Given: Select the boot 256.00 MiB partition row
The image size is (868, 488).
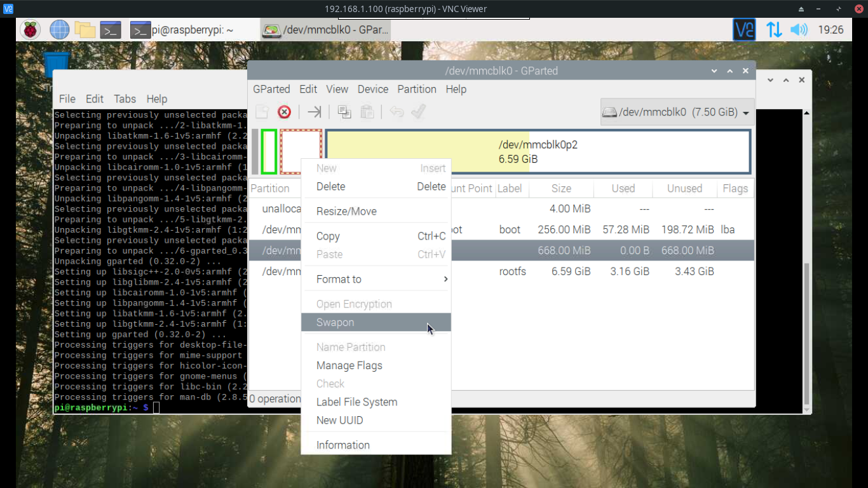Looking at the screenshot, I should (501, 229).
